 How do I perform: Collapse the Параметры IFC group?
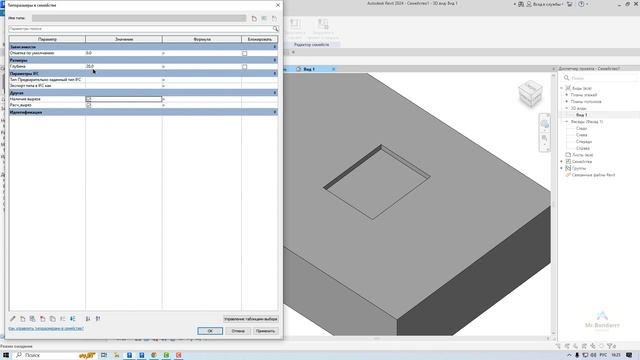point(275,73)
